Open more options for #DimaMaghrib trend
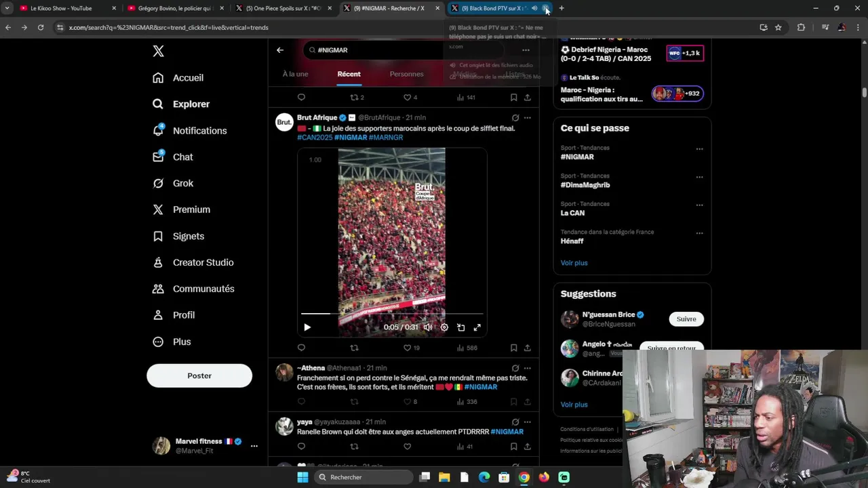The height and width of the screenshot is (488, 868). pyautogui.click(x=699, y=178)
